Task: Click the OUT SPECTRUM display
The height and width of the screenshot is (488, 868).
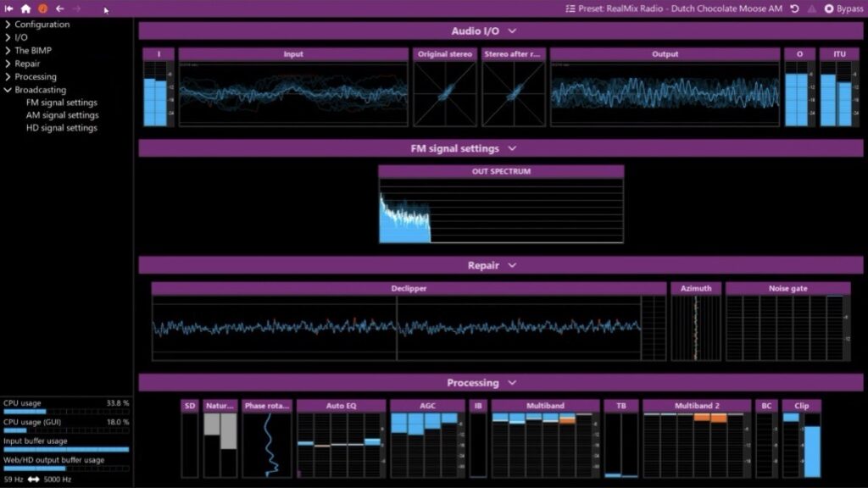Action: point(500,208)
